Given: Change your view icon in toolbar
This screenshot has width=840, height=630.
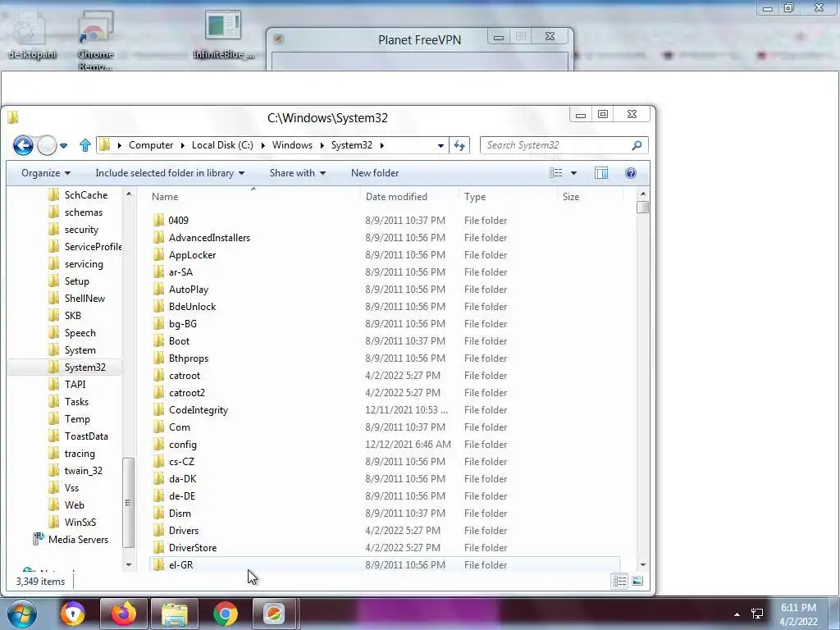Looking at the screenshot, I should [x=555, y=173].
